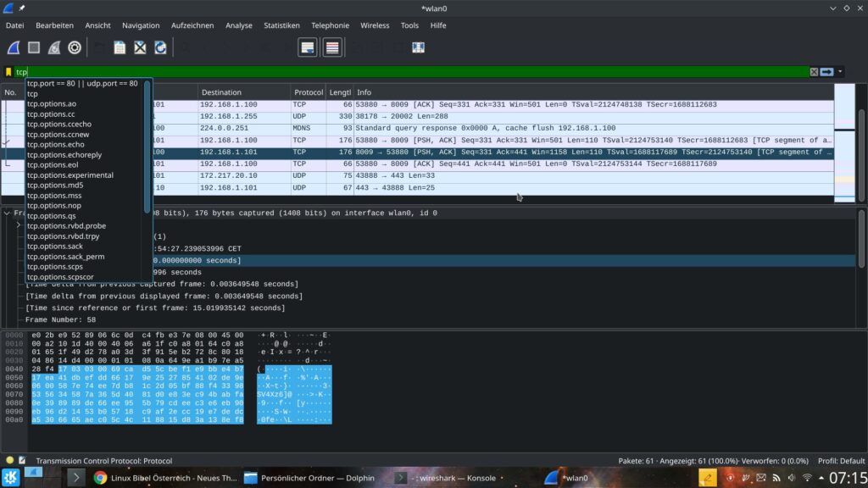Collapse the Frame section in packet details

pyautogui.click(x=7, y=213)
